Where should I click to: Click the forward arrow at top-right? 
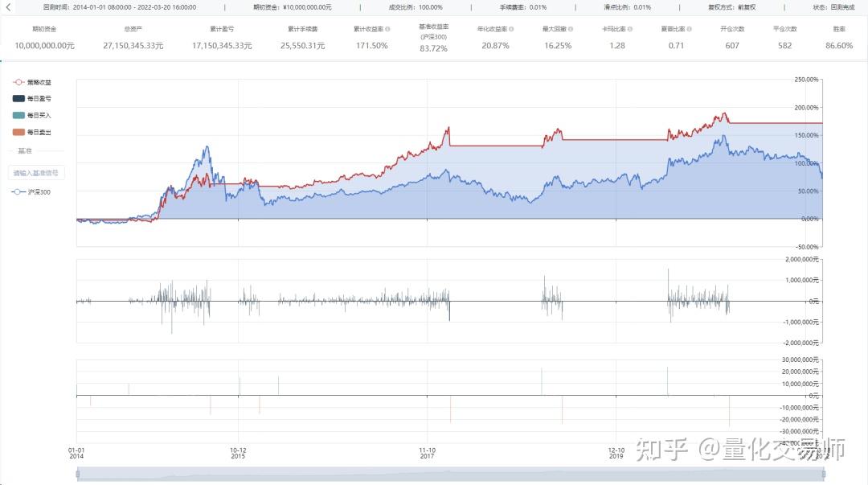coord(861,7)
